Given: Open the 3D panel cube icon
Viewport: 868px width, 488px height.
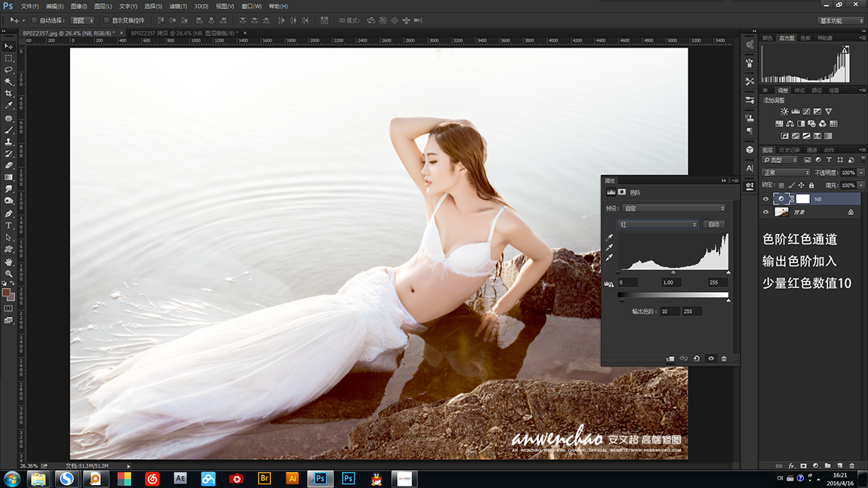Looking at the screenshot, I should point(749,149).
